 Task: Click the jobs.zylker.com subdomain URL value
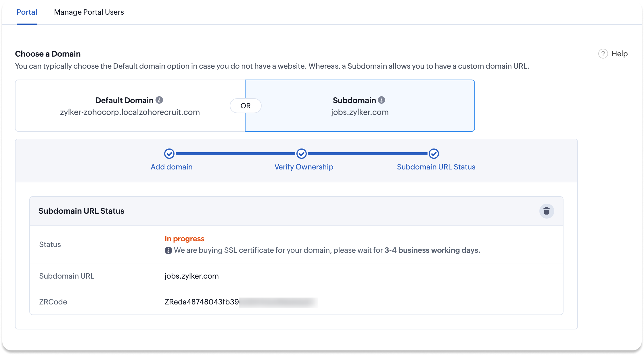click(x=191, y=276)
